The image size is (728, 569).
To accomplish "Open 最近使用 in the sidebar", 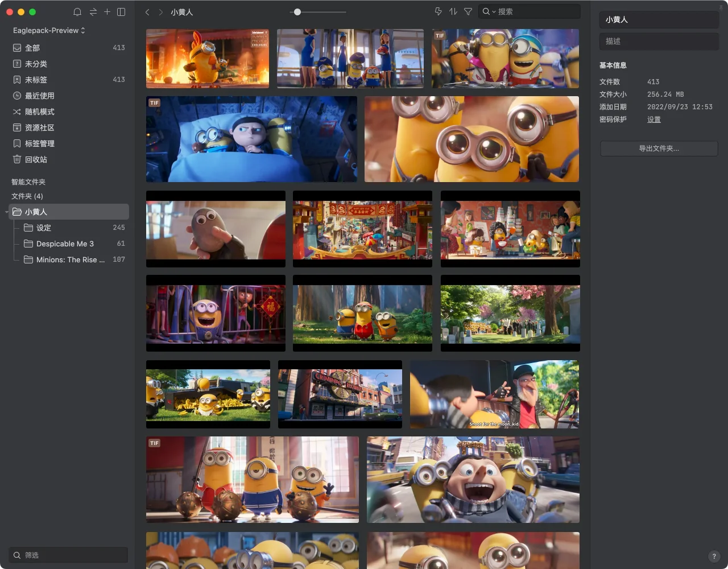I will click(69, 96).
